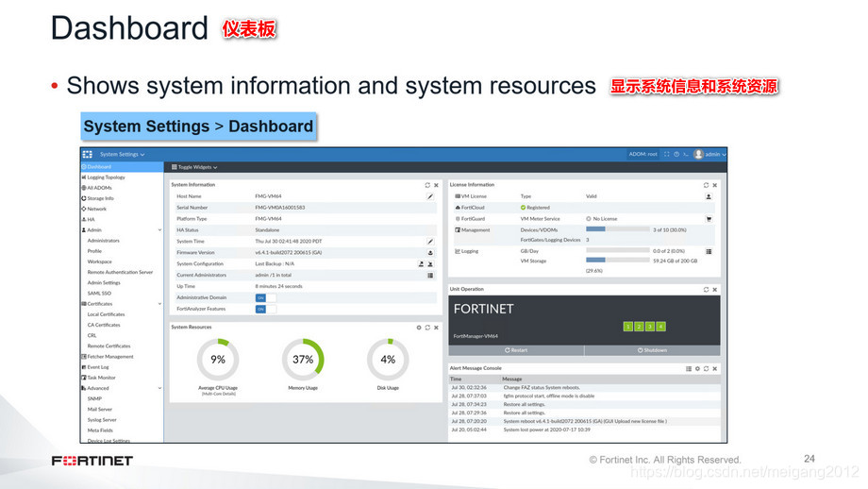Close the Unit Operation widget
Viewport: 868px width, 489px height.
click(x=714, y=290)
